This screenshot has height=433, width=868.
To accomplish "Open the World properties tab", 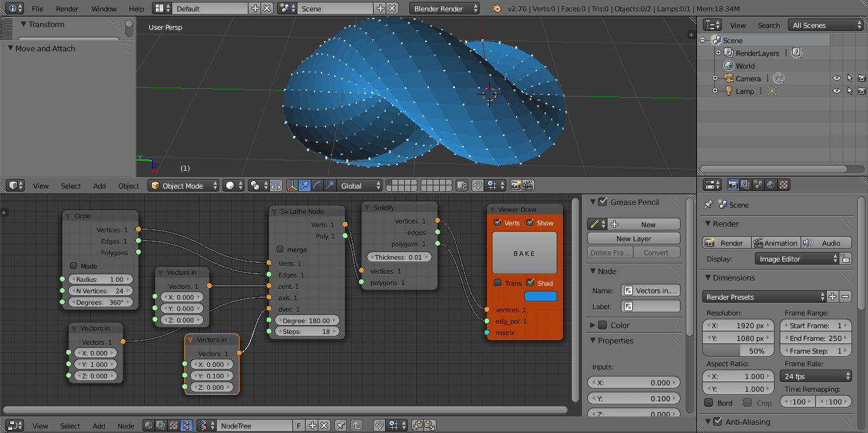I will (x=771, y=185).
